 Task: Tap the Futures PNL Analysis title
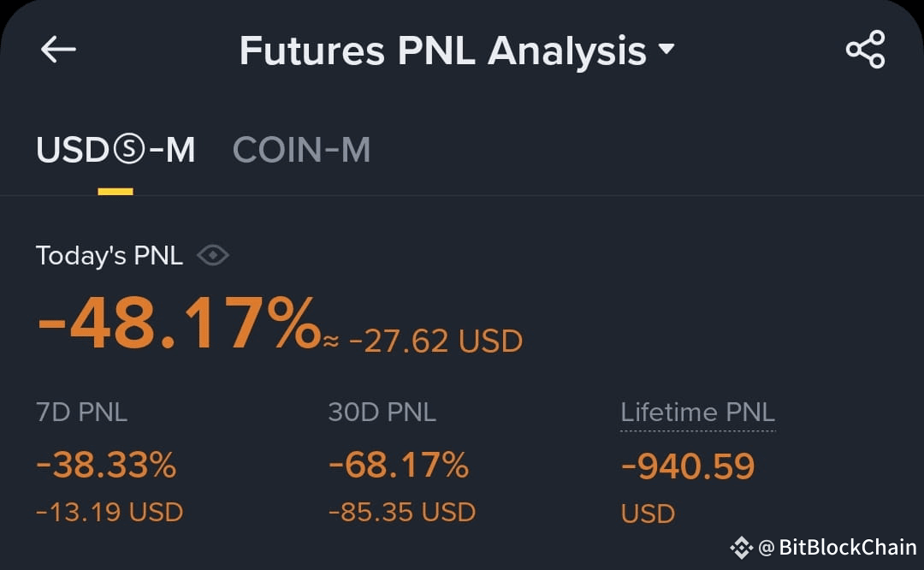tap(442, 50)
